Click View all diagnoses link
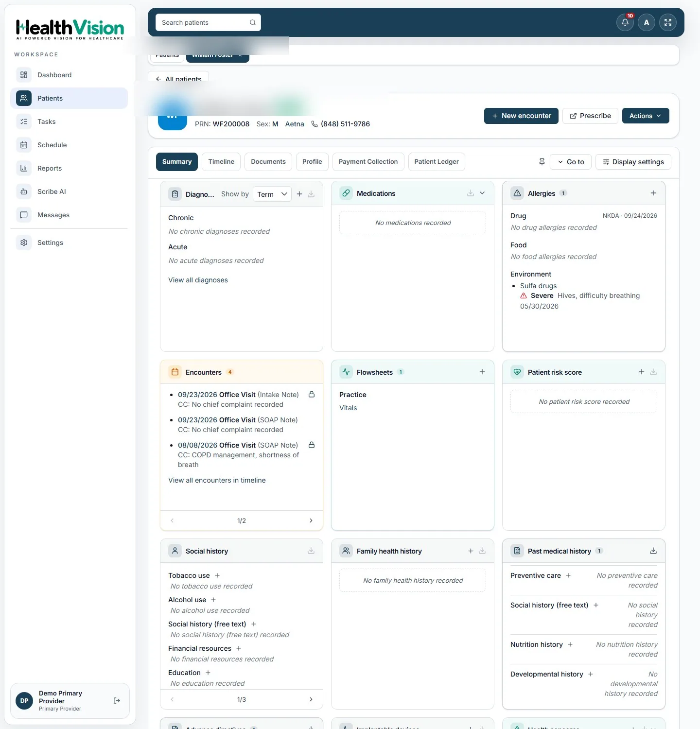Image resolution: width=700 pixels, height=729 pixels. coord(198,280)
